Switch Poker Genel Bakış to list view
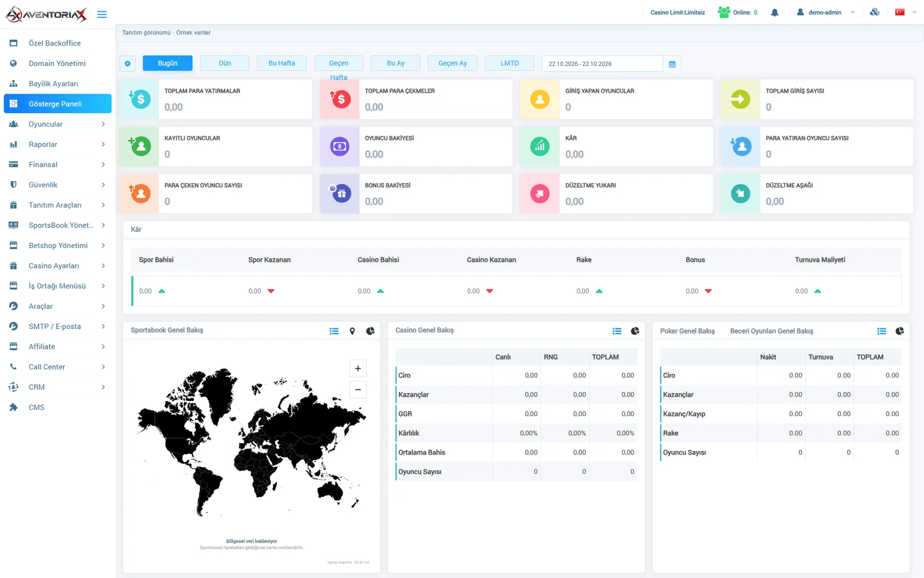This screenshot has width=924, height=578. click(x=881, y=331)
